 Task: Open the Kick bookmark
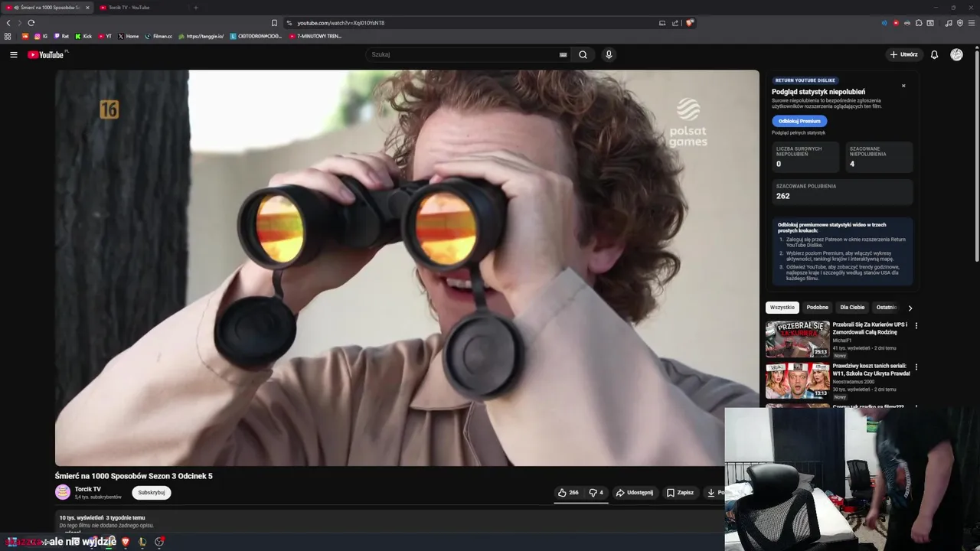[x=83, y=36]
